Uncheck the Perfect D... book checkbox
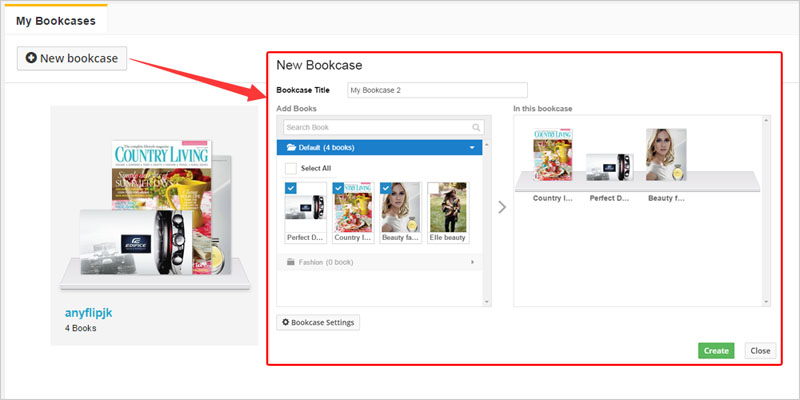This screenshot has width=800, height=400. tap(291, 187)
